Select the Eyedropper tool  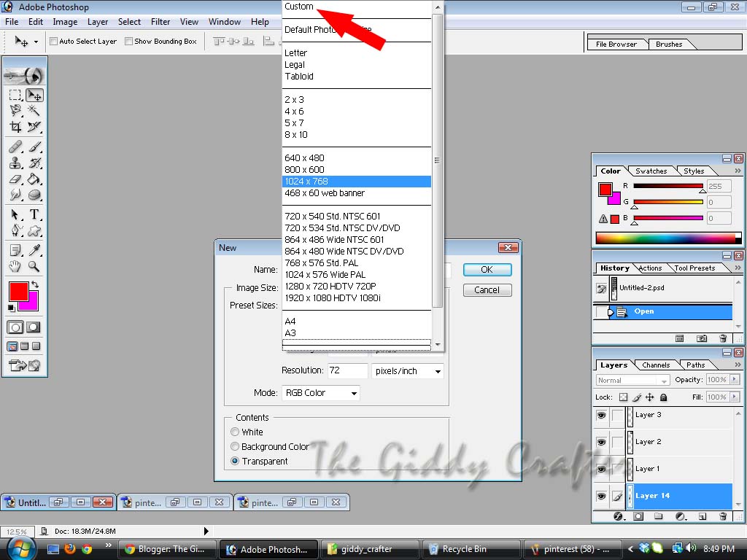coord(34,251)
